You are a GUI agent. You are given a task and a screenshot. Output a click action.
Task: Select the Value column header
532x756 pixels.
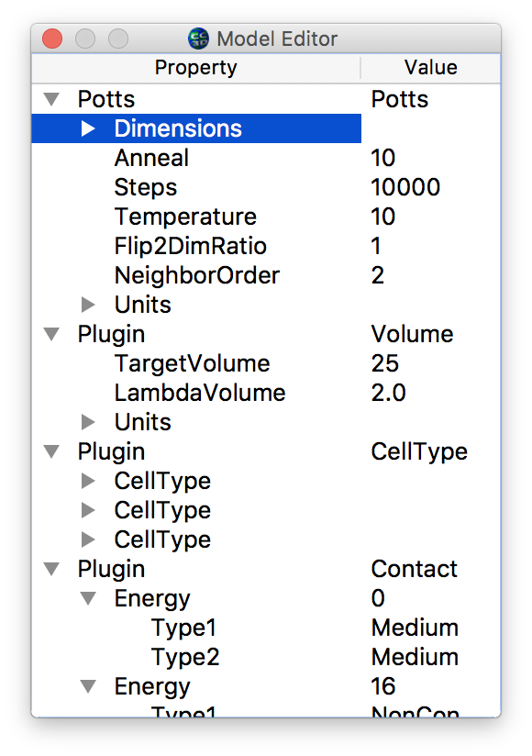coord(431,68)
